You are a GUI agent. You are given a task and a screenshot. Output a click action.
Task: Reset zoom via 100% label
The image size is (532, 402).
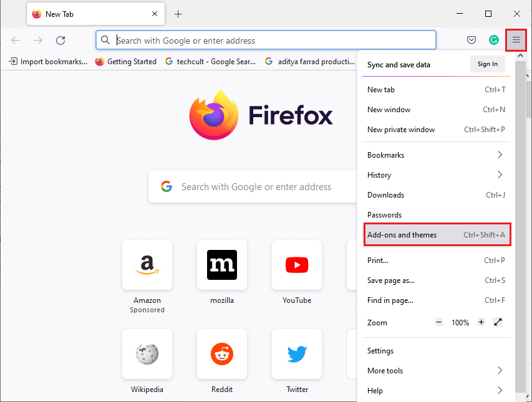click(x=460, y=323)
